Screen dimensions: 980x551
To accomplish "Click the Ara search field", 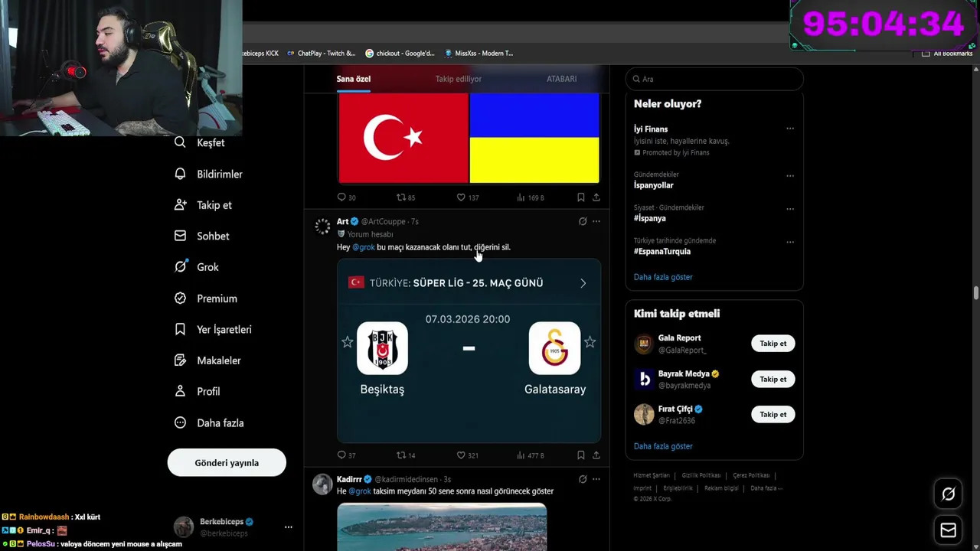I will 714,79.
